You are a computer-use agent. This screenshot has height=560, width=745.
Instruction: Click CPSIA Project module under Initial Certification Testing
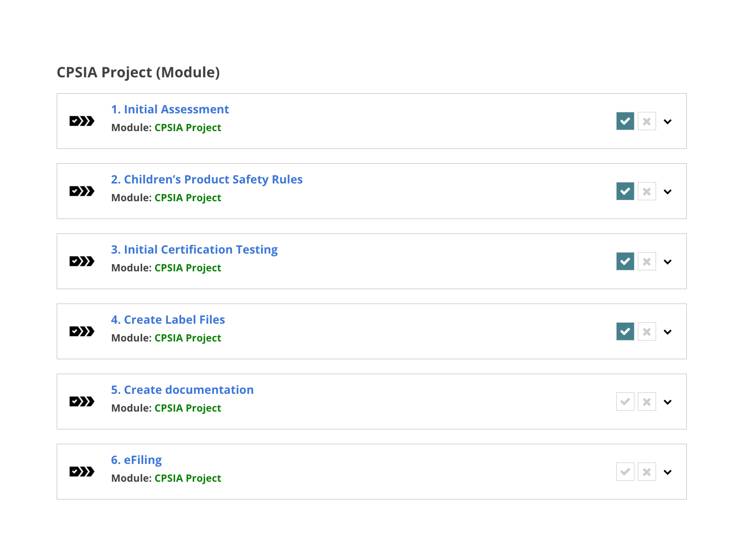(x=188, y=268)
